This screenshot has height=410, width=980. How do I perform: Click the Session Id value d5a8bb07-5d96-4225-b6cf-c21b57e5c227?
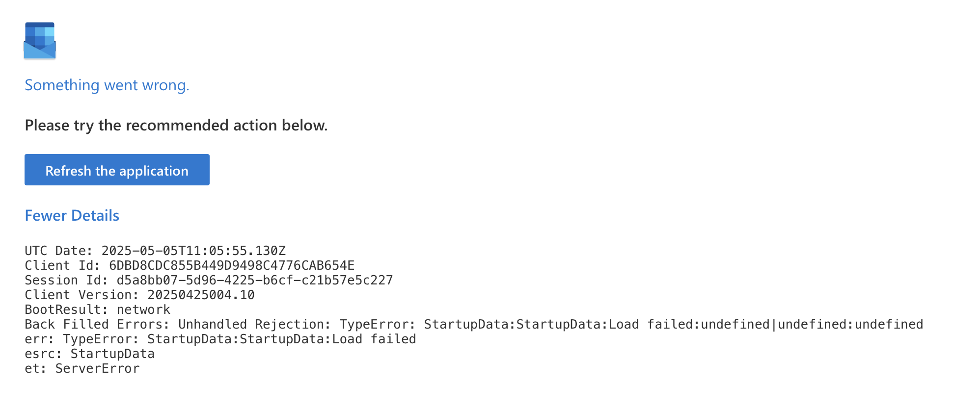pyautogui.click(x=255, y=280)
